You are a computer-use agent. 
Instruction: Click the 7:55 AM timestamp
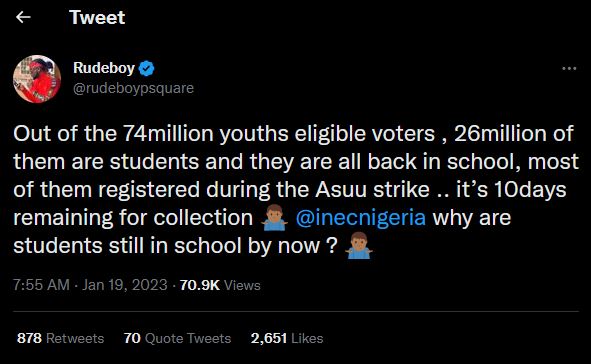pyautogui.click(x=41, y=285)
